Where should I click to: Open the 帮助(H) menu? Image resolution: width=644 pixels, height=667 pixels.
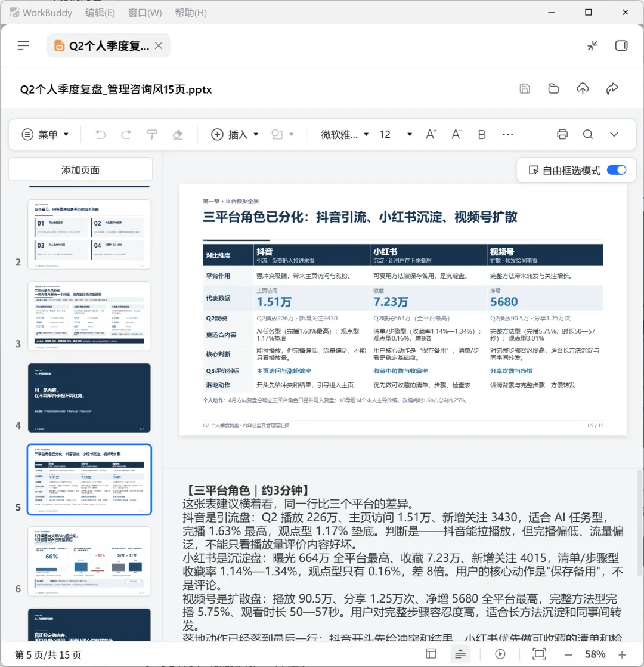click(x=191, y=13)
